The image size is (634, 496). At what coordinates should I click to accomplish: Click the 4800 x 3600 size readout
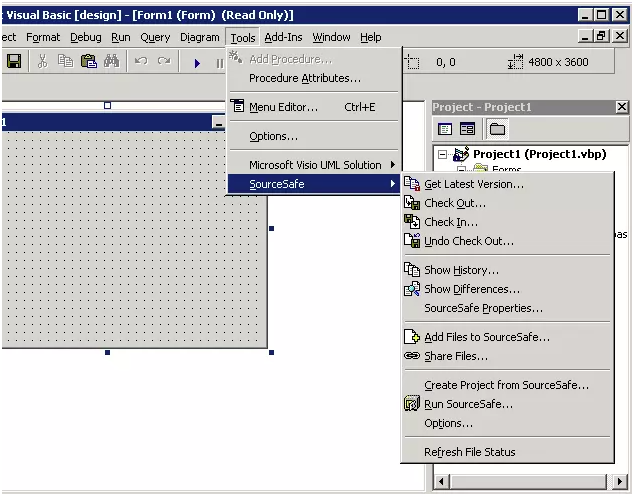(558, 62)
